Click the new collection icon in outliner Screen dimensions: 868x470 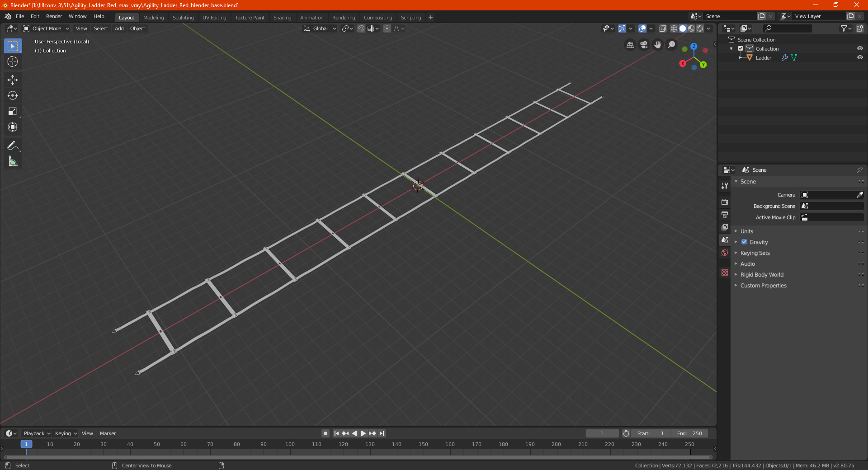coord(859,28)
